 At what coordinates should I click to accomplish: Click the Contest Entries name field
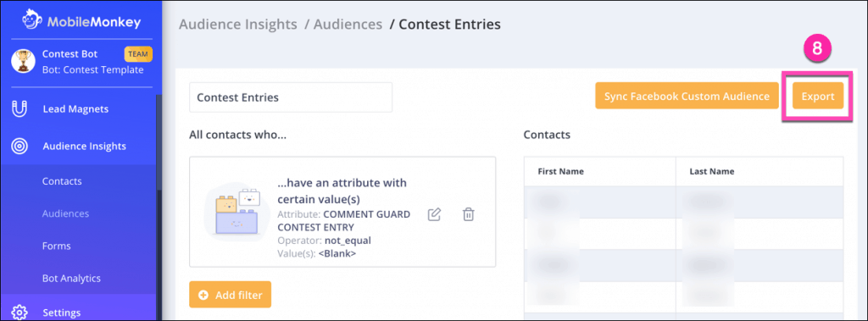[x=291, y=97]
